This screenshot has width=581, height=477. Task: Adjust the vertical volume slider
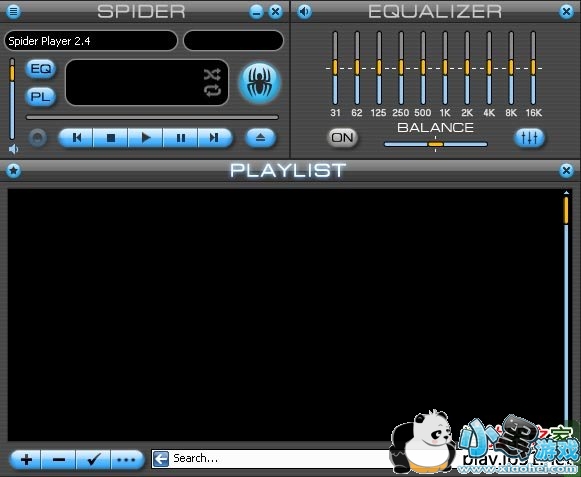click(12, 99)
